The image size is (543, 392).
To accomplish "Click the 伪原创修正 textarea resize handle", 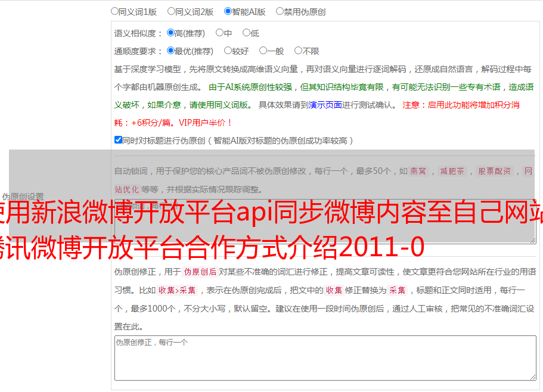I will point(533,377).
